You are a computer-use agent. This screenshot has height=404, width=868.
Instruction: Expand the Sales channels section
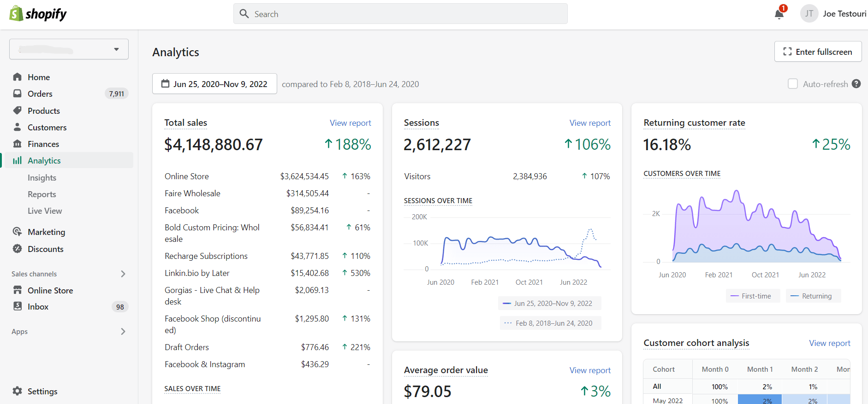pos(123,274)
